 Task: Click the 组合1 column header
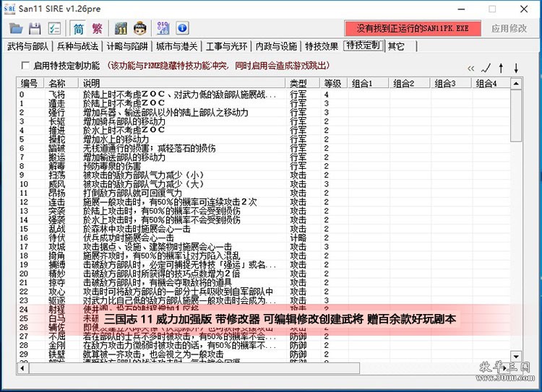coord(368,83)
